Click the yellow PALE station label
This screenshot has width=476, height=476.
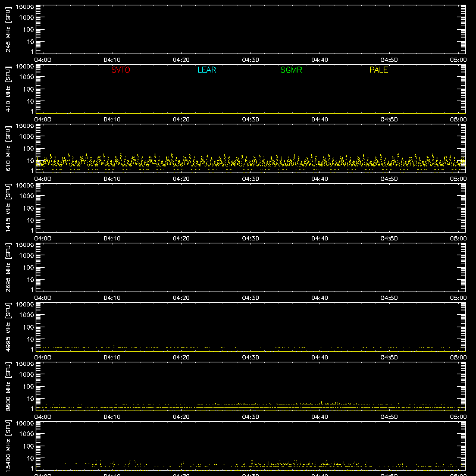pos(378,70)
